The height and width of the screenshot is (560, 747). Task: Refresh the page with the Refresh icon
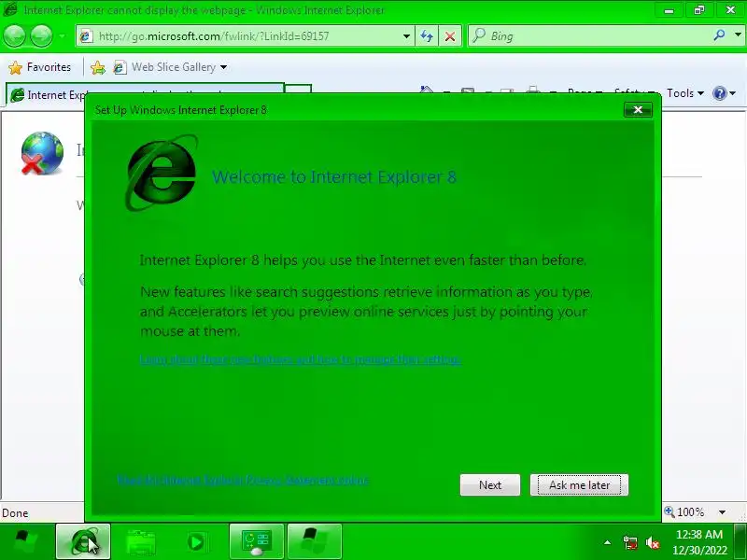coord(427,36)
